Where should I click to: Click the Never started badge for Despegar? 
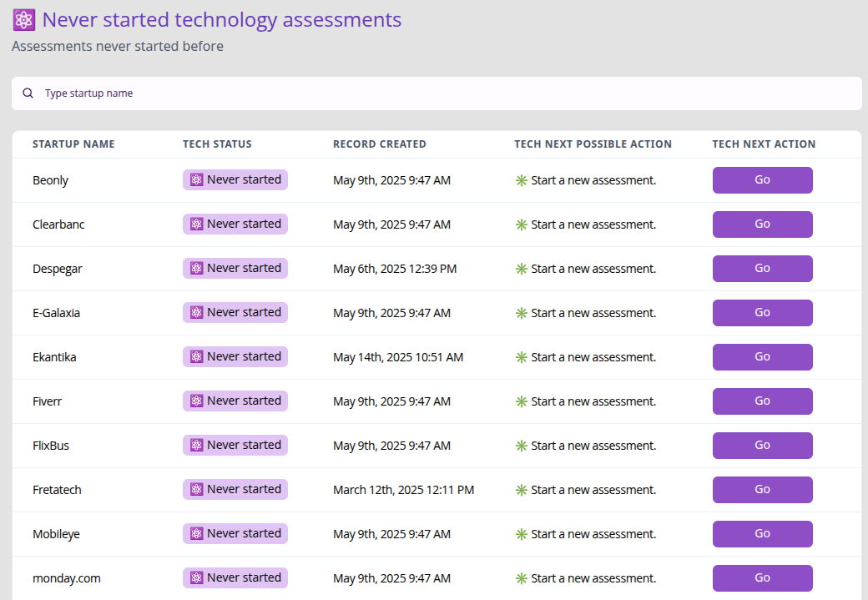[x=235, y=269]
